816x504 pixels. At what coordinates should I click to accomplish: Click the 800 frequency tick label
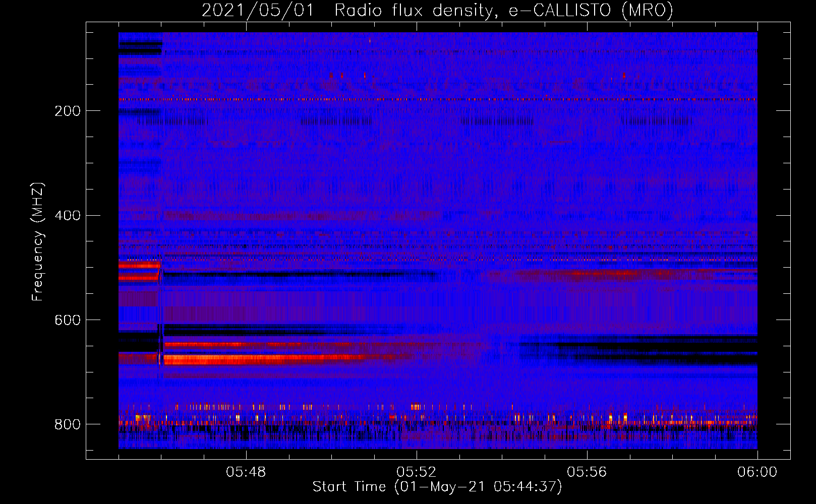[x=68, y=425]
